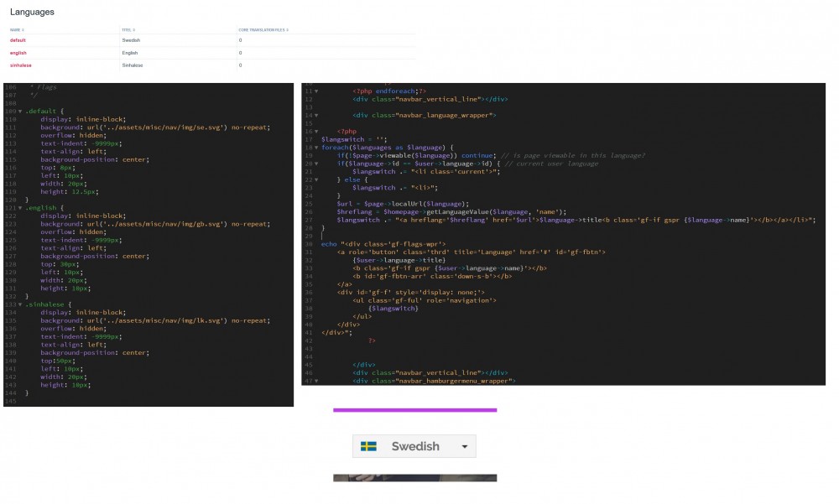Viewport: 839px width, 504px height.
Task: Click the Swedish flag icon
Action: coord(368,446)
